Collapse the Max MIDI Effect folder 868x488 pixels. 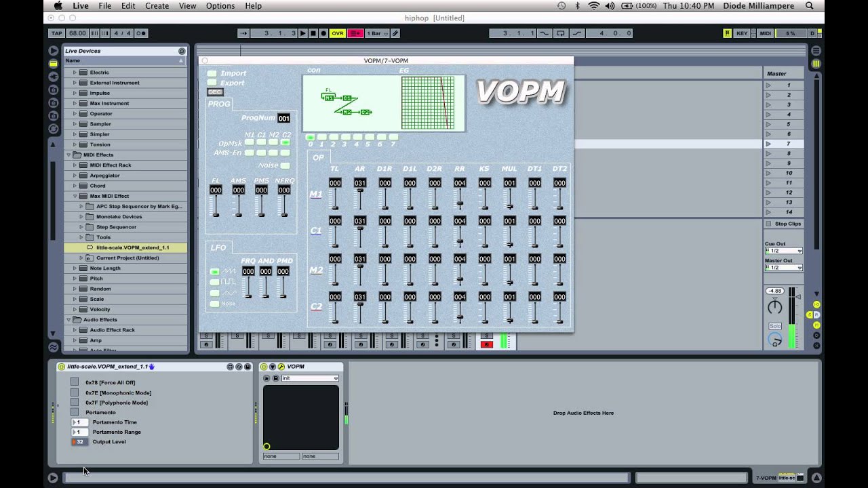click(x=75, y=196)
